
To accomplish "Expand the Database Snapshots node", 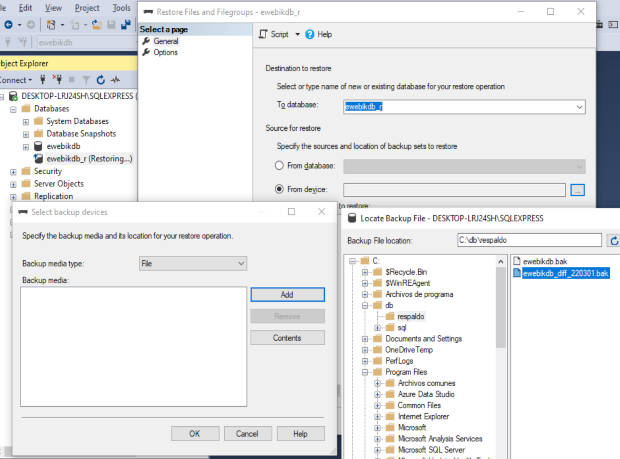I will (x=26, y=134).
